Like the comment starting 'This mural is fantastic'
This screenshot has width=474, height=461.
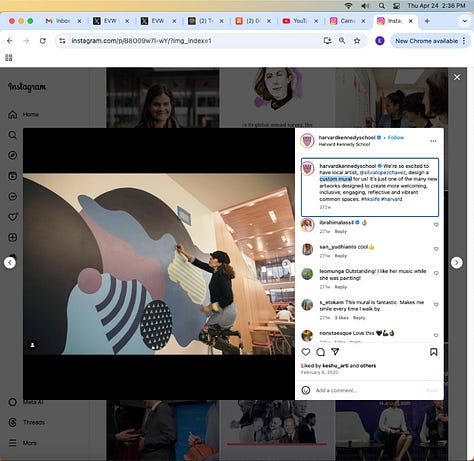[x=436, y=304]
